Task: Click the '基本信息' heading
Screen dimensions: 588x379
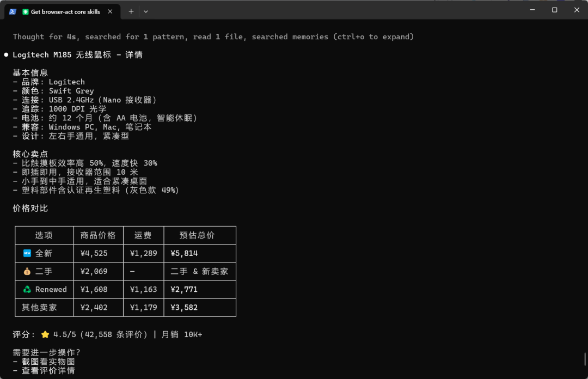Action: 30,73
